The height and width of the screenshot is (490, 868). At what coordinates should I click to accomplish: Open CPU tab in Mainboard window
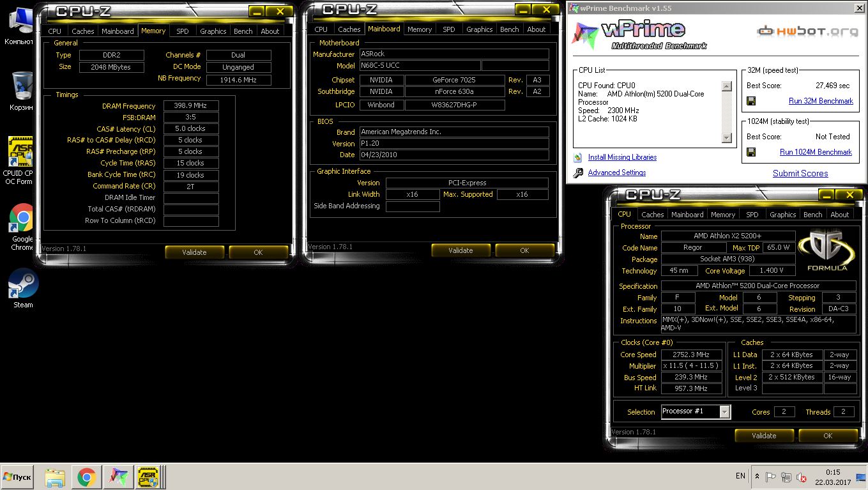[321, 29]
